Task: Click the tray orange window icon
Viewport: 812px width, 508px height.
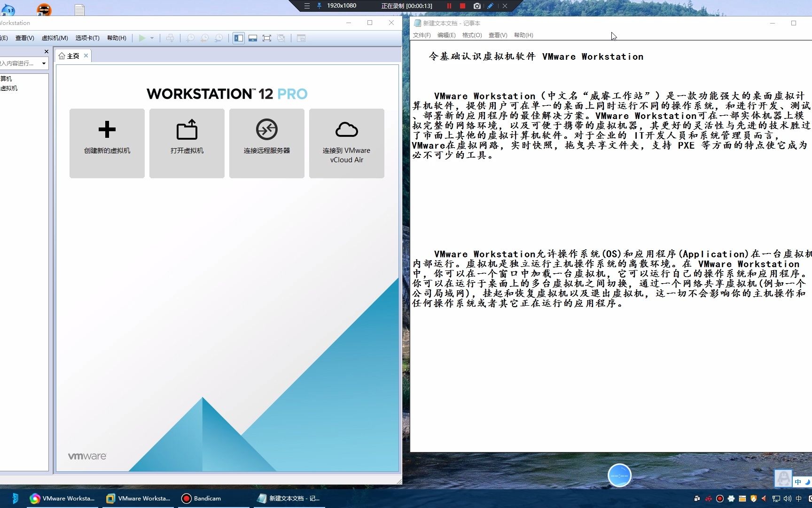Action: 742,499
